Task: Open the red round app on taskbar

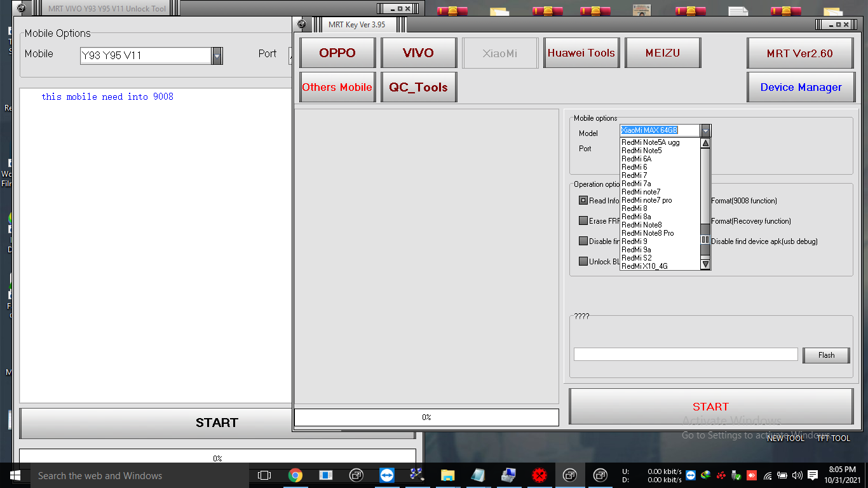Action: click(539, 475)
